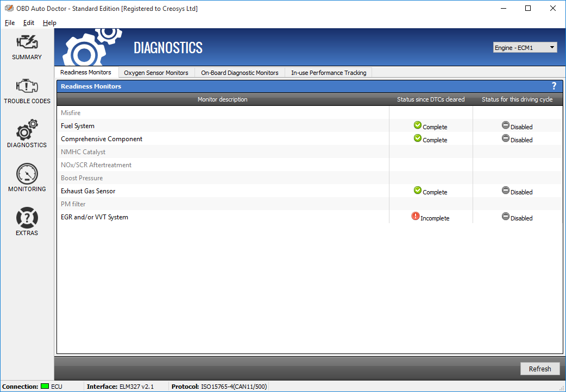Maximize the OBD Auto Doctor window
The height and width of the screenshot is (392, 566).
tap(528, 8)
